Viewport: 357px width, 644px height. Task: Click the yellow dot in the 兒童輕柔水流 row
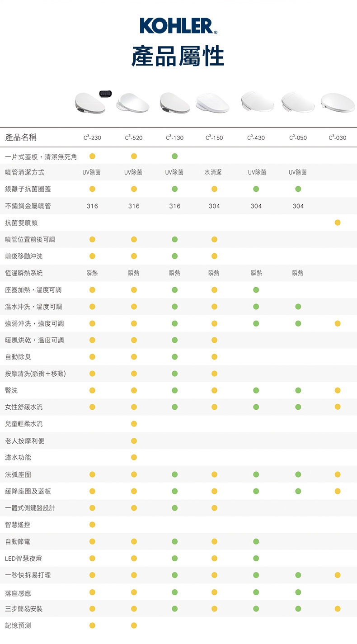click(134, 424)
